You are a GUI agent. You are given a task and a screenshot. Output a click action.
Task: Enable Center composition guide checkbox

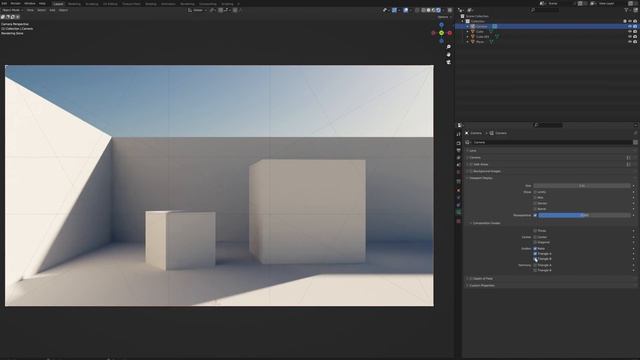pyautogui.click(x=535, y=237)
